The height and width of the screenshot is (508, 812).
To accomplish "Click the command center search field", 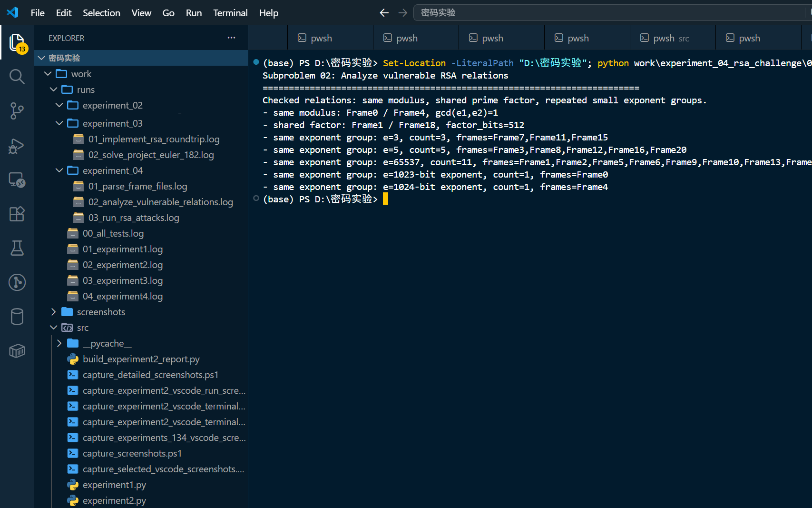I will coord(609,13).
